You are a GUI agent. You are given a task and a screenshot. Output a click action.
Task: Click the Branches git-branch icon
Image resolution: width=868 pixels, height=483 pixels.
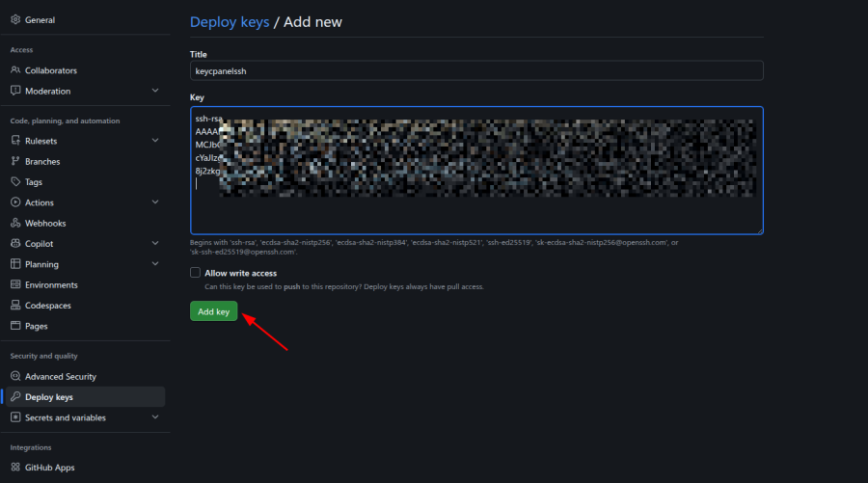(15, 161)
